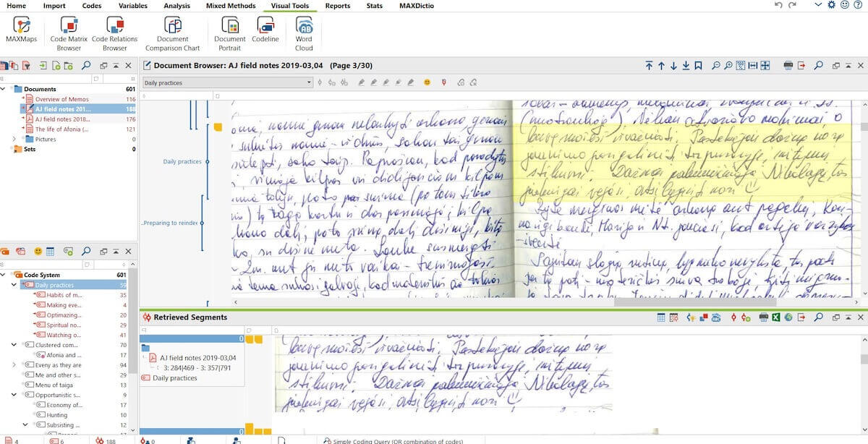Collapse the Code System root
This screenshot has height=444, width=868.
click(x=4, y=276)
